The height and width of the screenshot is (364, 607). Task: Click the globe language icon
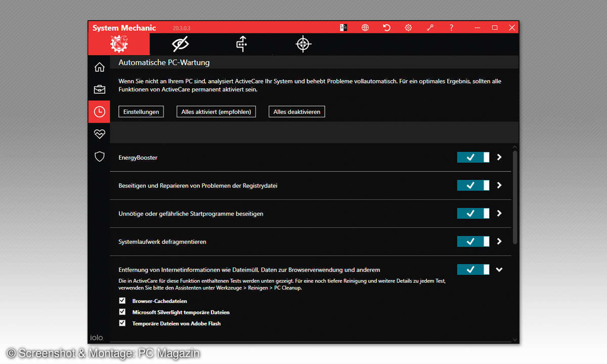pyautogui.click(x=365, y=28)
